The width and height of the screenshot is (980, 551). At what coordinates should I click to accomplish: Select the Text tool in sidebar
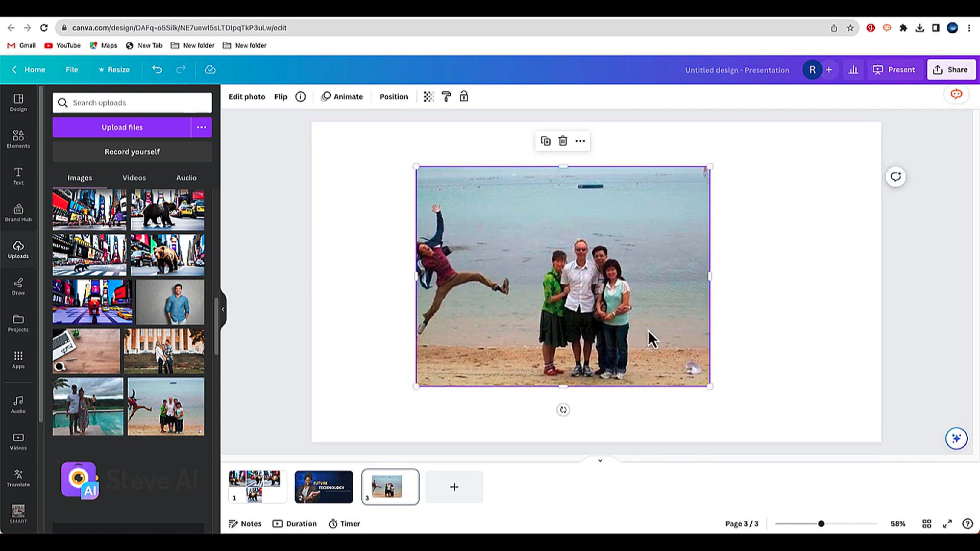click(x=18, y=176)
